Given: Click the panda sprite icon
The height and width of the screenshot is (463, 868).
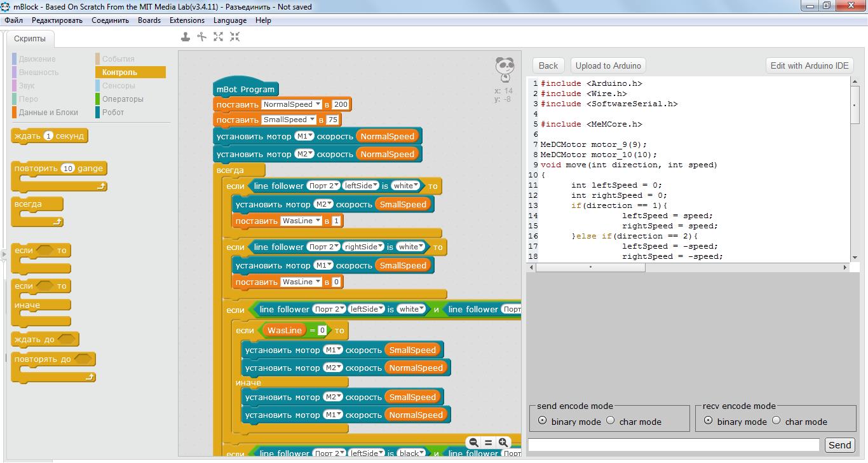Looking at the screenshot, I should (505, 69).
